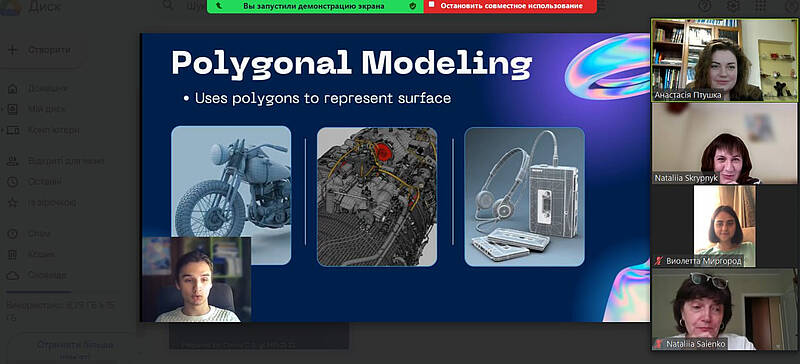Select Nataliia Skrypnyk video tile
800x364 pixels.
coord(724,143)
